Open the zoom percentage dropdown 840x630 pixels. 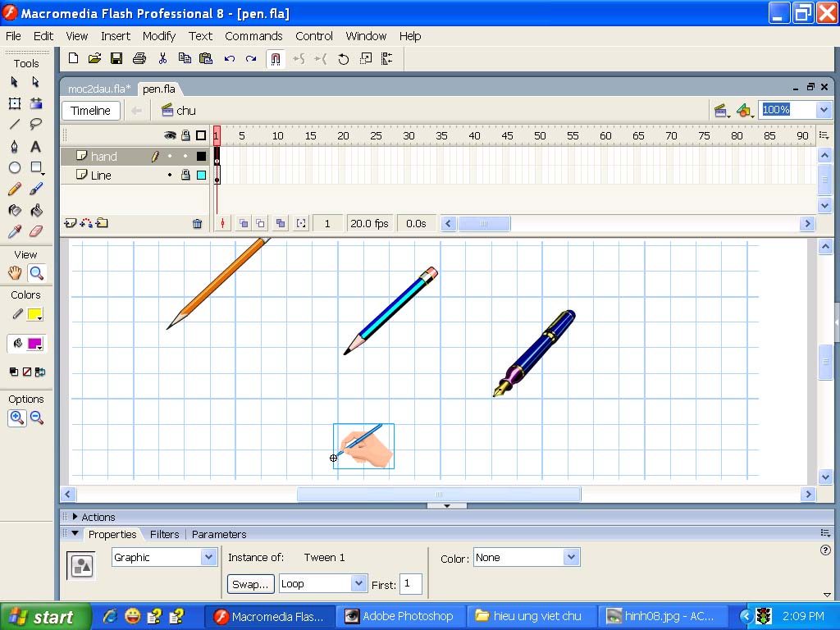tap(824, 111)
